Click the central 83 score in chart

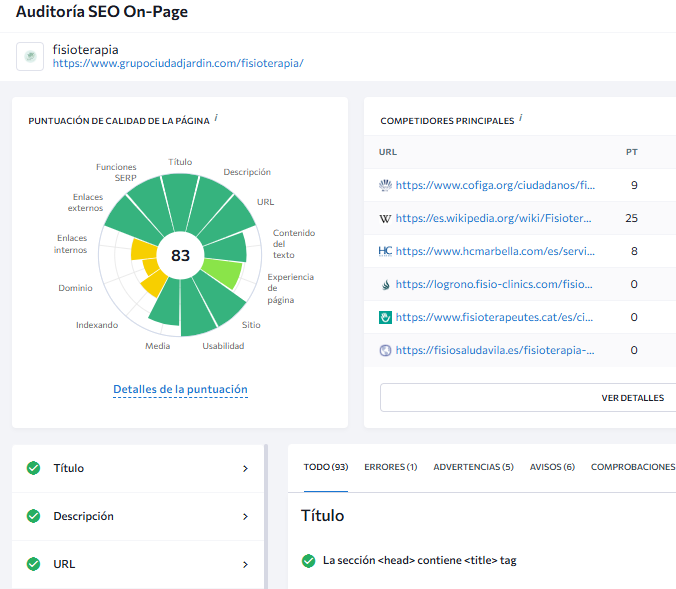coord(180,255)
